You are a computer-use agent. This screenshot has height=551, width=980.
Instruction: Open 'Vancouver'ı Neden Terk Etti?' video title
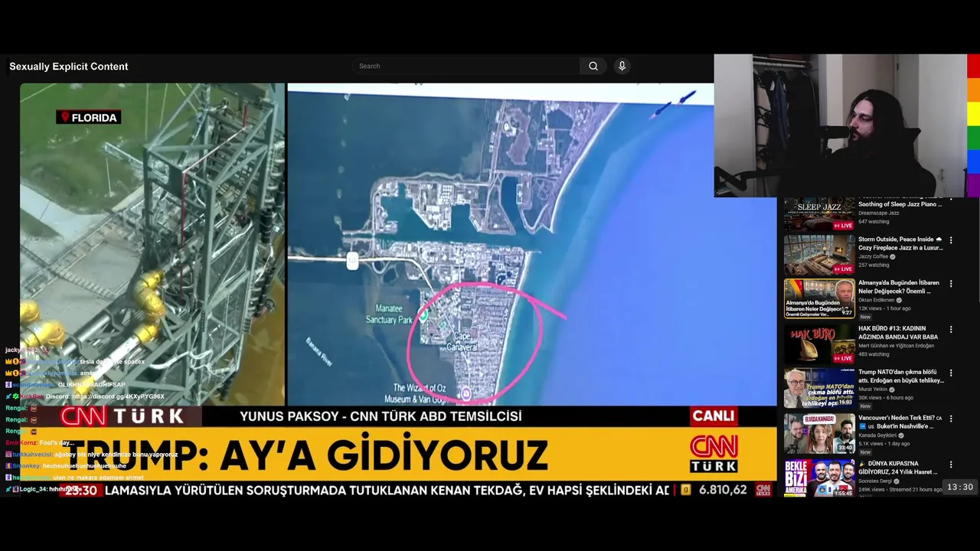(x=900, y=422)
